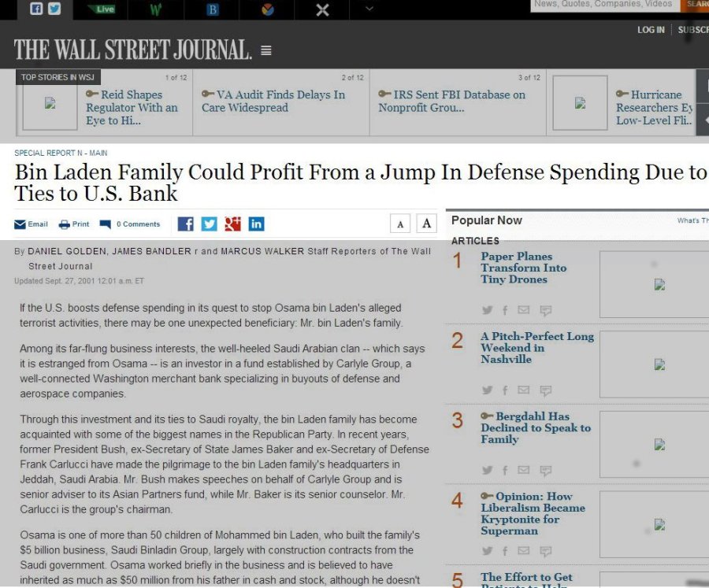The width and height of the screenshot is (709, 588).
Task: Share article via LinkedIn icon
Action: tap(256, 224)
